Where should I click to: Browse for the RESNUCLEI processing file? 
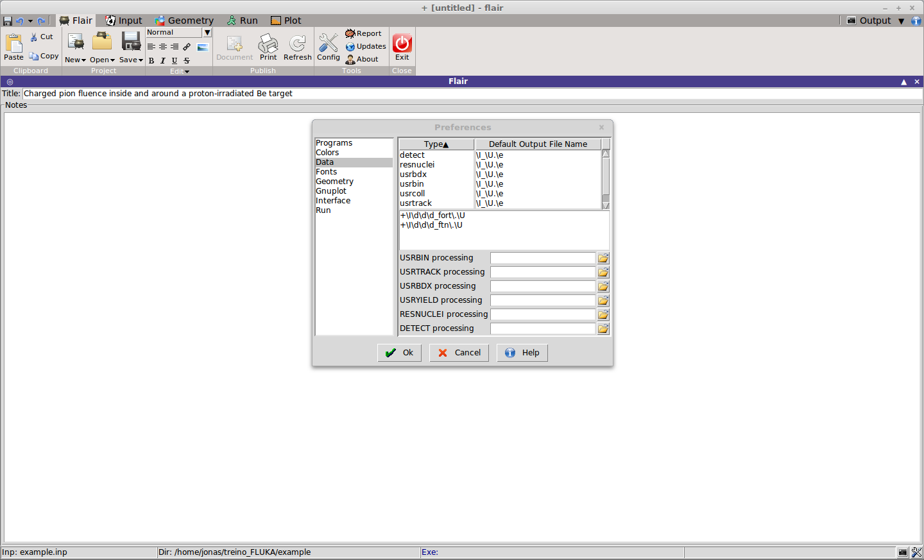pyautogui.click(x=603, y=314)
